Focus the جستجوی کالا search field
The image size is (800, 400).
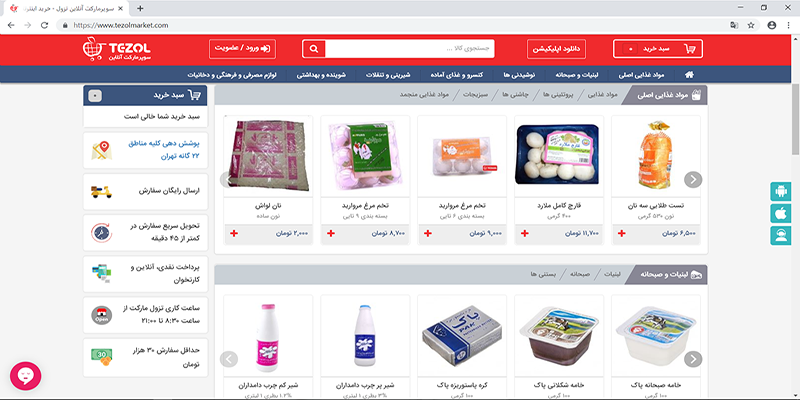410,49
